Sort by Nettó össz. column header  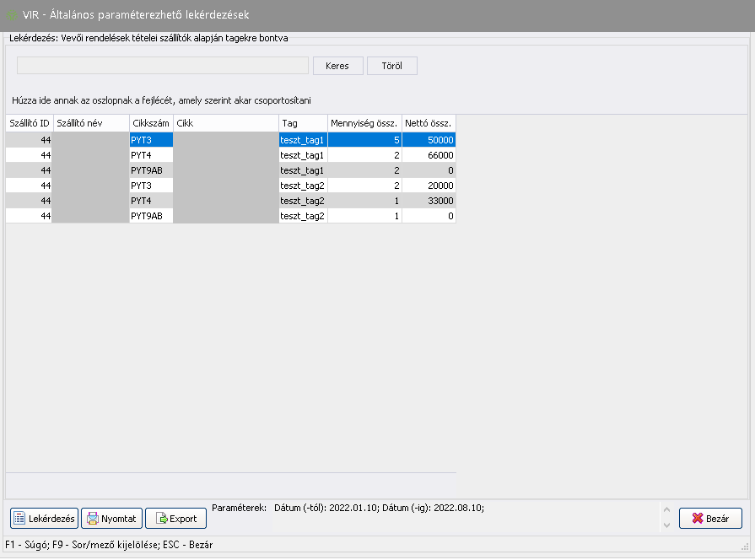pyautogui.click(x=429, y=123)
